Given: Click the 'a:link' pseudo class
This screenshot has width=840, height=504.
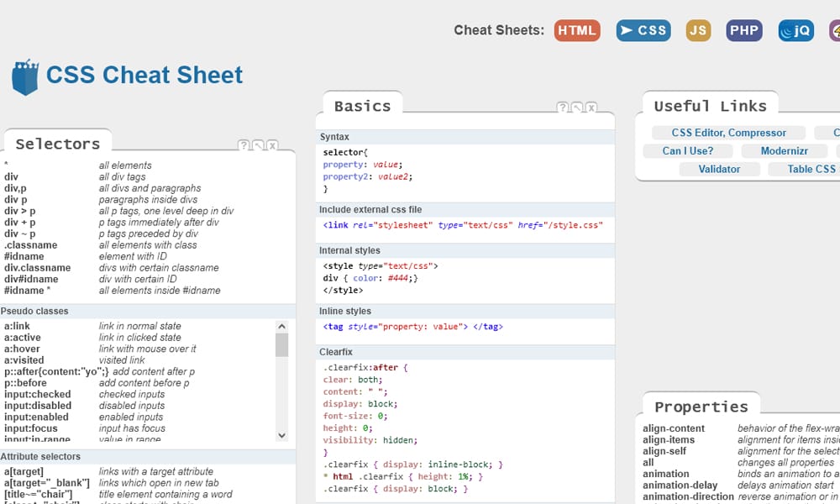Looking at the screenshot, I should 17,326.
